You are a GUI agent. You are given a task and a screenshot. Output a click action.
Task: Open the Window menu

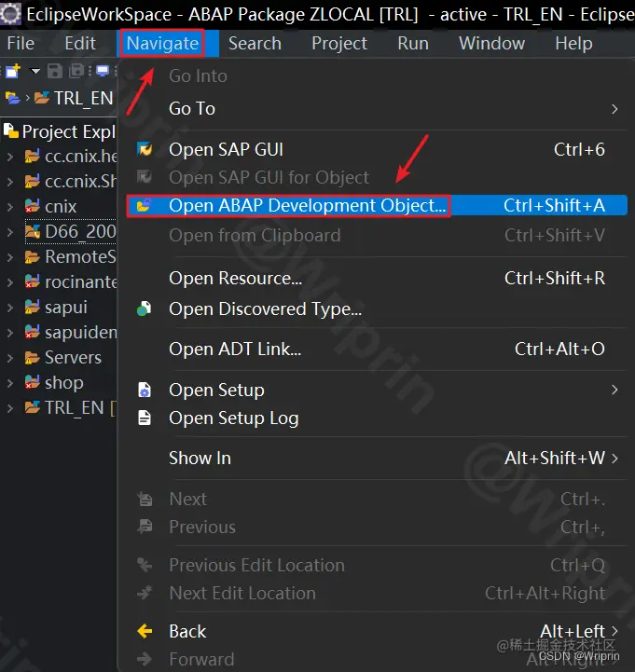[491, 43]
